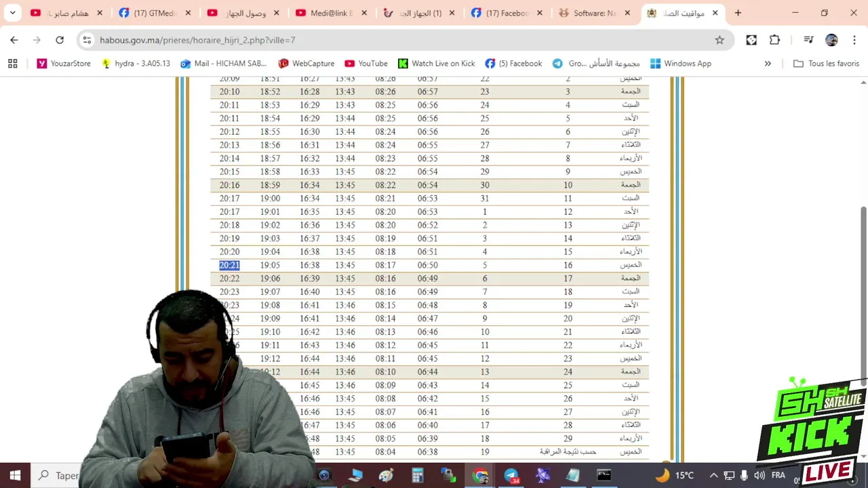Viewport: 868px width, 488px height.
Task: Open the مجموعة الأساس Telegram bookmark
Action: 596,63
